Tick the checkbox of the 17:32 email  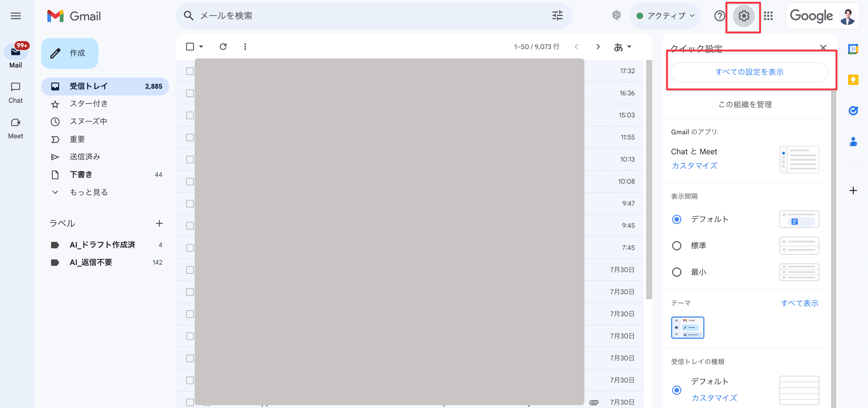point(190,71)
